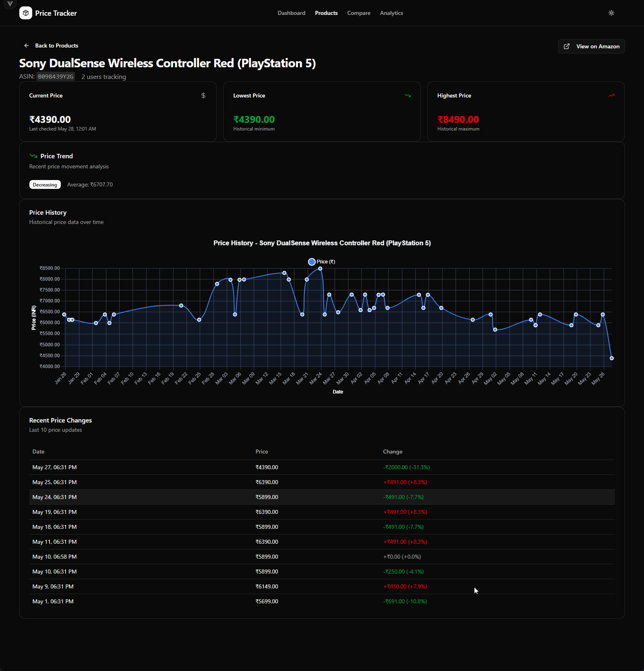Toggle the sun theme icon
This screenshot has width=644, height=671.
(611, 13)
